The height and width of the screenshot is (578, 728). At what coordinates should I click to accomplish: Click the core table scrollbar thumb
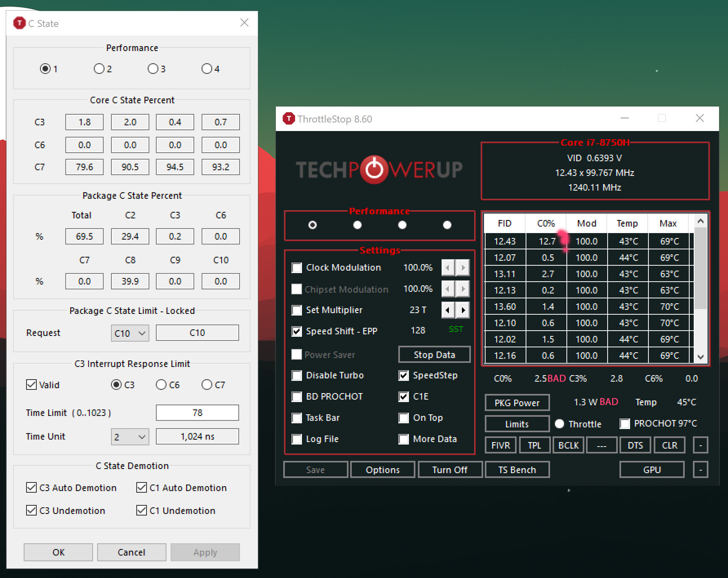tap(701, 268)
